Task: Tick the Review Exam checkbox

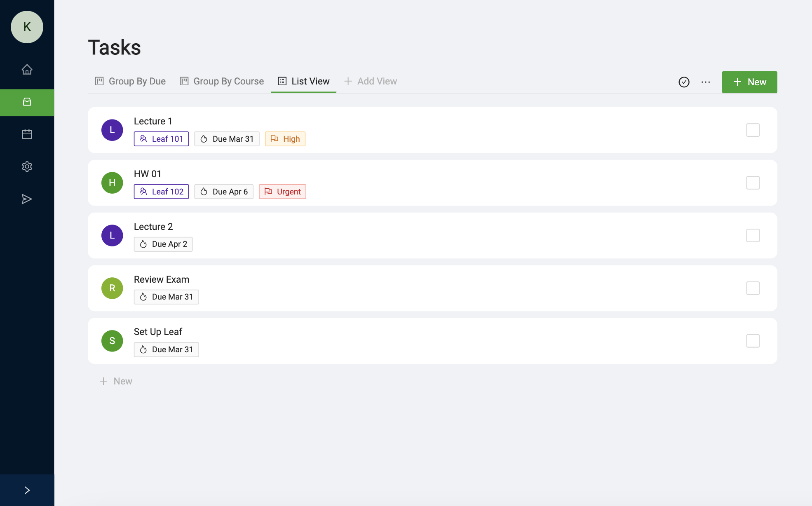Action: pyautogui.click(x=753, y=288)
